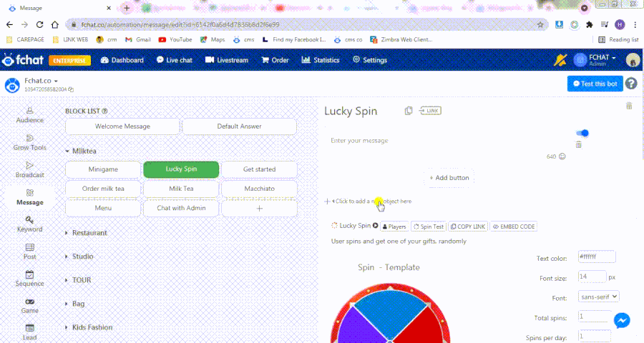Viewport: 644px width, 343px height.
Task: Open the Lead sidebar section
Action: (29, 333)
